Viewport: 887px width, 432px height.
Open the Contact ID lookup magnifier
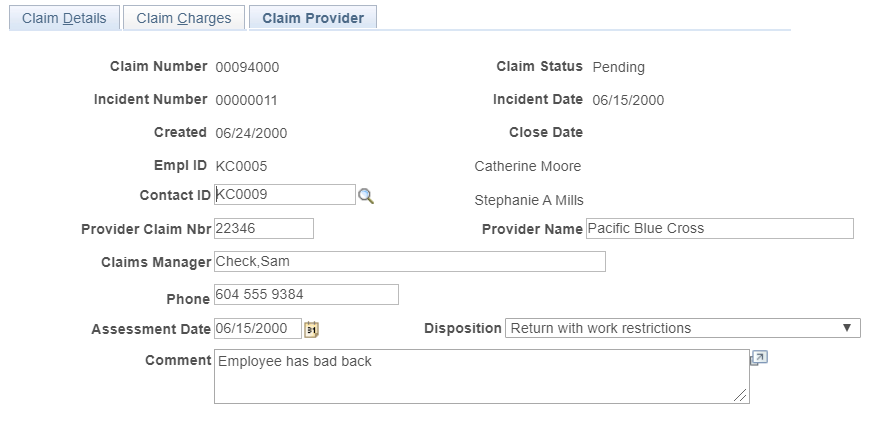366,196
